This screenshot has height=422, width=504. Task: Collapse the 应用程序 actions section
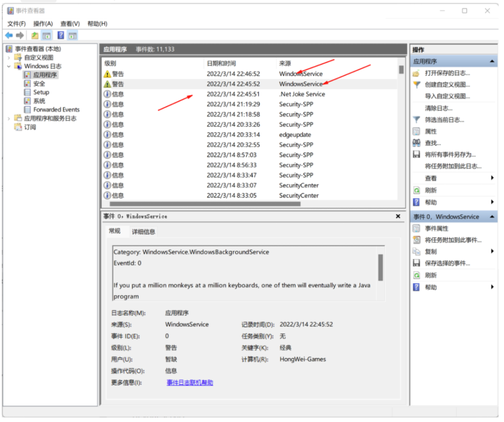pyautogui.click(x=492, y=62)
